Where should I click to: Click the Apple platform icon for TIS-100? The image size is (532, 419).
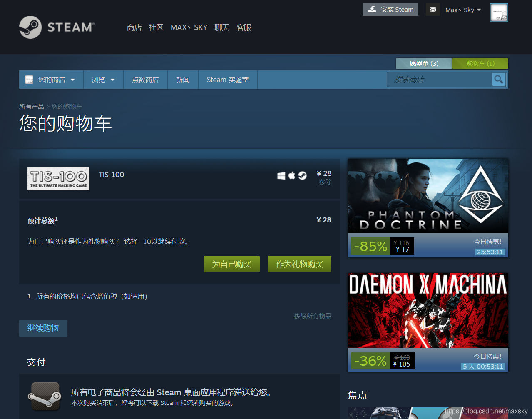coord(292,175)
